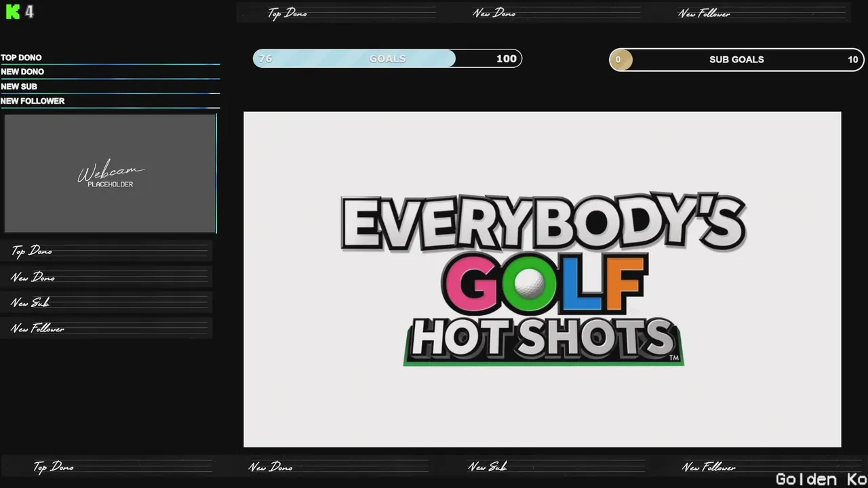Click New Follower label in the bottom strip

709,466
